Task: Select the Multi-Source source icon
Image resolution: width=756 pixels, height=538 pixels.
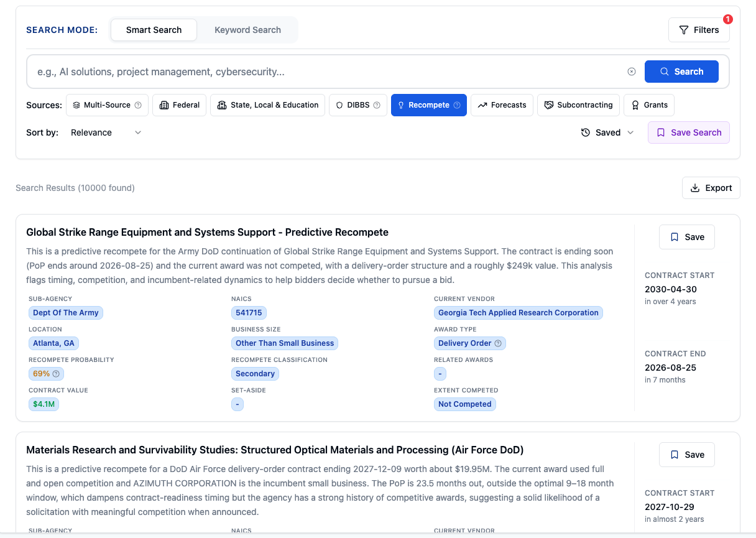Action: coord(76,104)
